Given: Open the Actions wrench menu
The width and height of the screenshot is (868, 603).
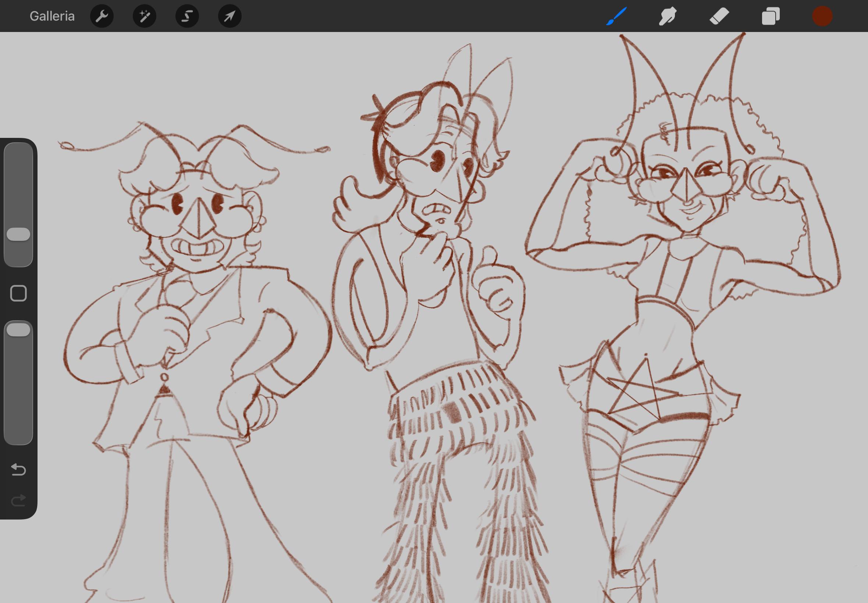Looking at the screenshot, I should click(x=102, y=16).
